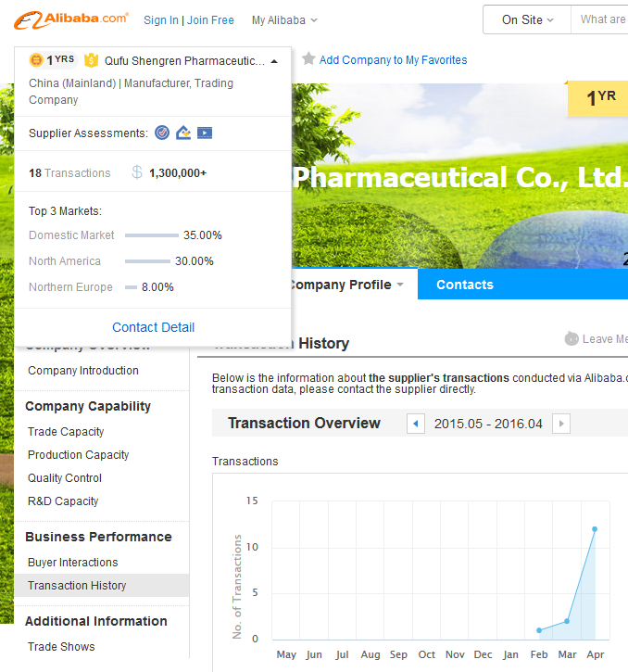Click the 35.00% Domestic Market value
628x672 pixels.
tap(203, 235)
